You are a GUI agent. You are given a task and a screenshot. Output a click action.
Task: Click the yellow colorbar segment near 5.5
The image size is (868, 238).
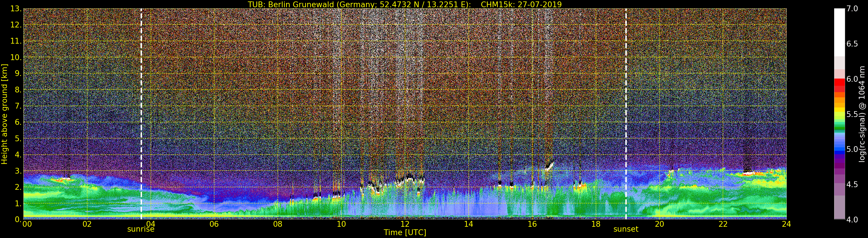pos(839,109)
